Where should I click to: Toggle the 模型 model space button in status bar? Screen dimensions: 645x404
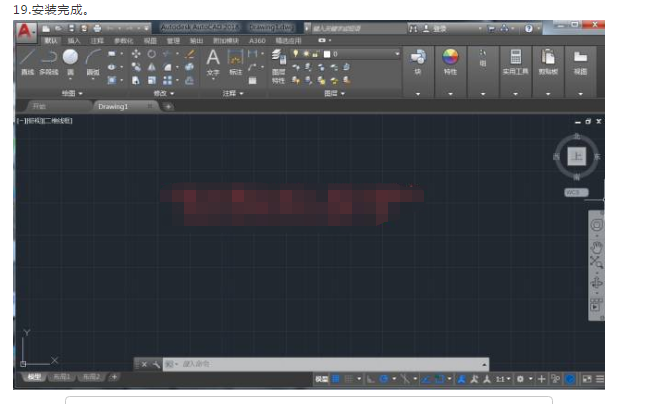[x=322, y=379]
